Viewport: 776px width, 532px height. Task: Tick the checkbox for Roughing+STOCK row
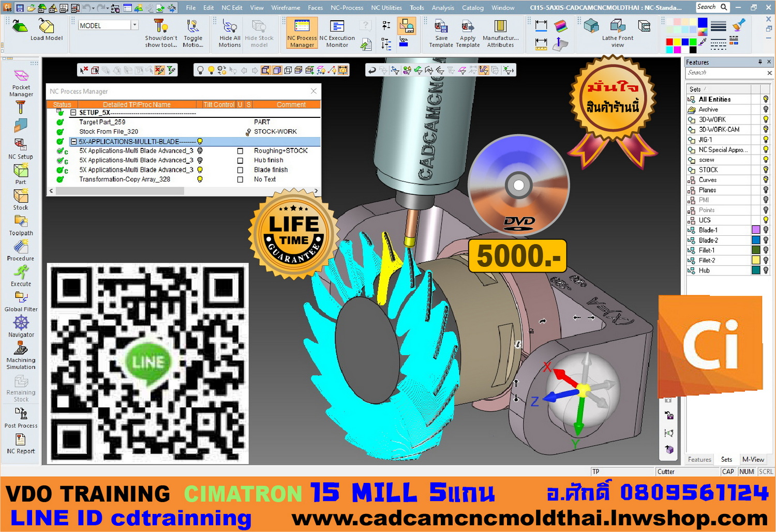click(240, 151)
